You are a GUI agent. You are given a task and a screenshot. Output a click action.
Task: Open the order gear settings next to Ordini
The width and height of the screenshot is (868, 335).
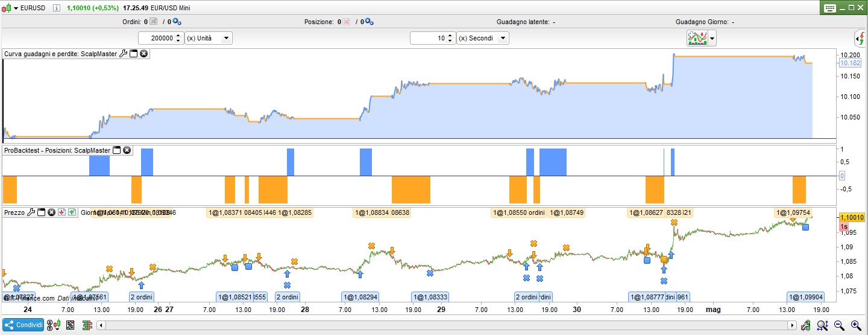coord(177,22)
